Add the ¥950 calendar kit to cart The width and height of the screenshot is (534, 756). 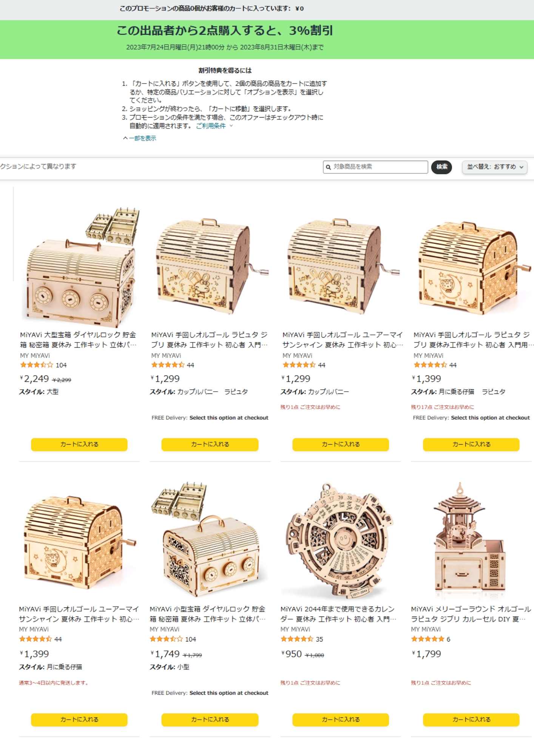340,720
